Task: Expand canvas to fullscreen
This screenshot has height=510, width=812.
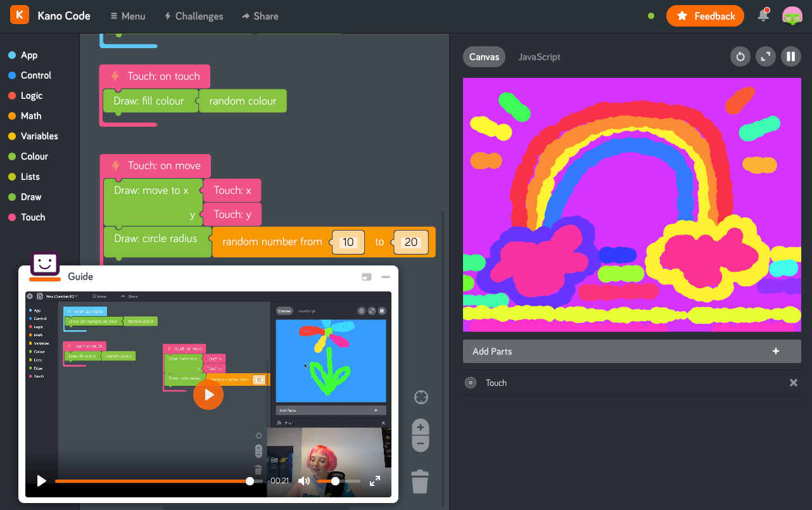Action: (x=765, y=56)
